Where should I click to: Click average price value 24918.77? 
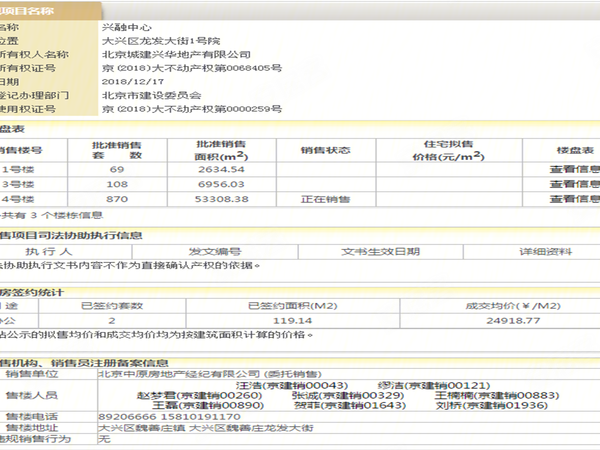pos(513,321)
